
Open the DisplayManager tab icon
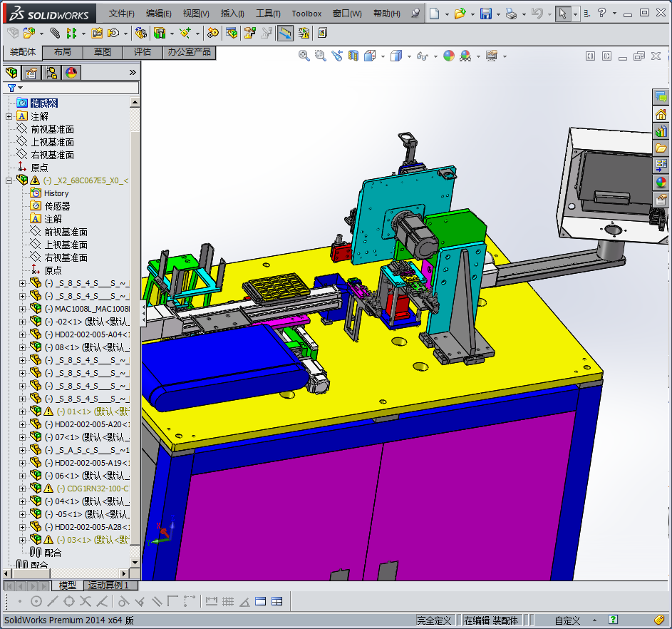[71, 73]
